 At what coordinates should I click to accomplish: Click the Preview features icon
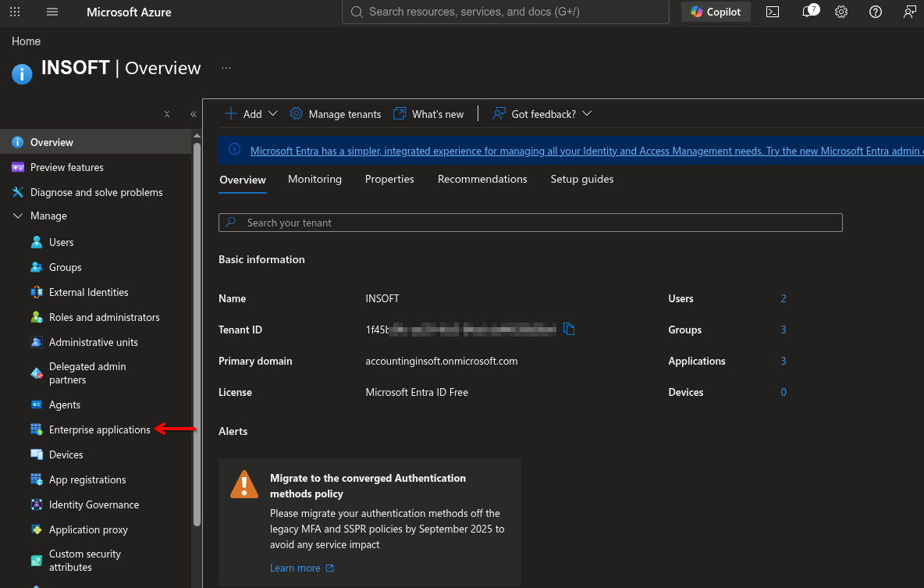[x=18, y=167]
